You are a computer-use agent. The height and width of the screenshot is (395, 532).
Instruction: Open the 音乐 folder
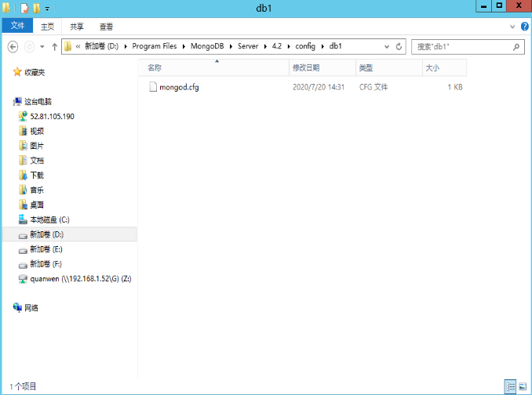click(x=37, y=190)
